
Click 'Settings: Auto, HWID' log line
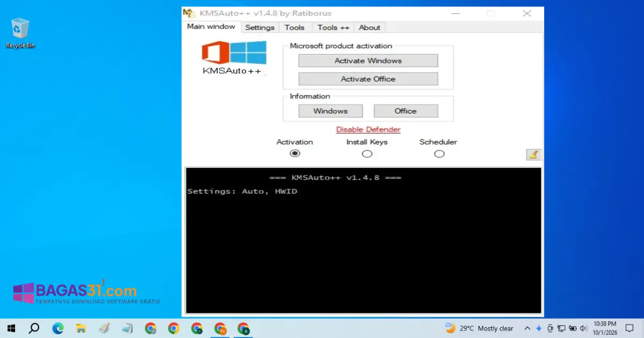click(x=242, y=191)
